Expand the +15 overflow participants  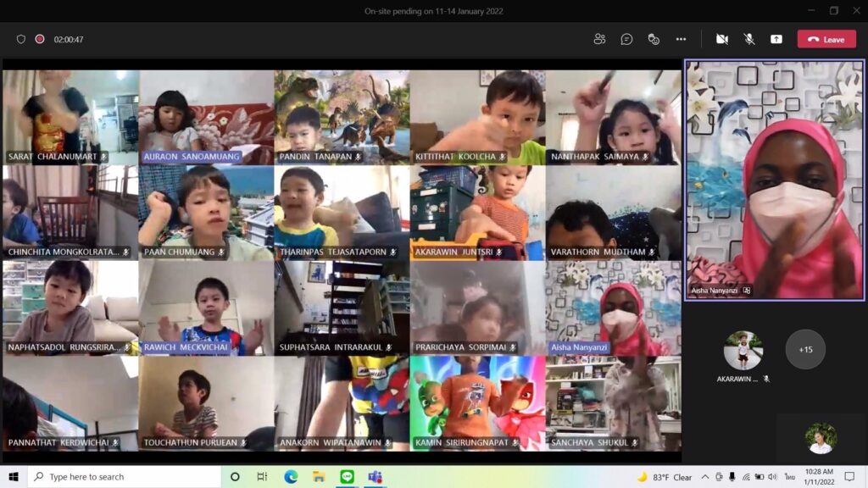click(805, 349)
